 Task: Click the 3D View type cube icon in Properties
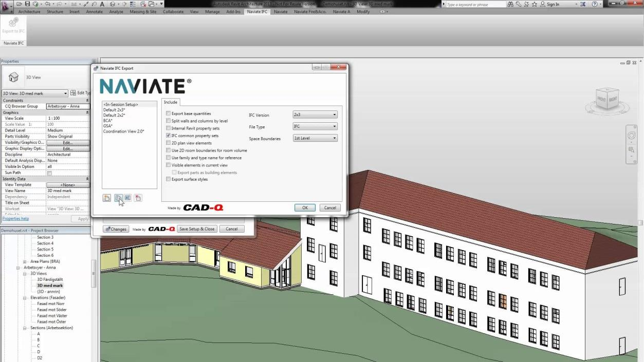pyautogui.click(x=13, y=77)
